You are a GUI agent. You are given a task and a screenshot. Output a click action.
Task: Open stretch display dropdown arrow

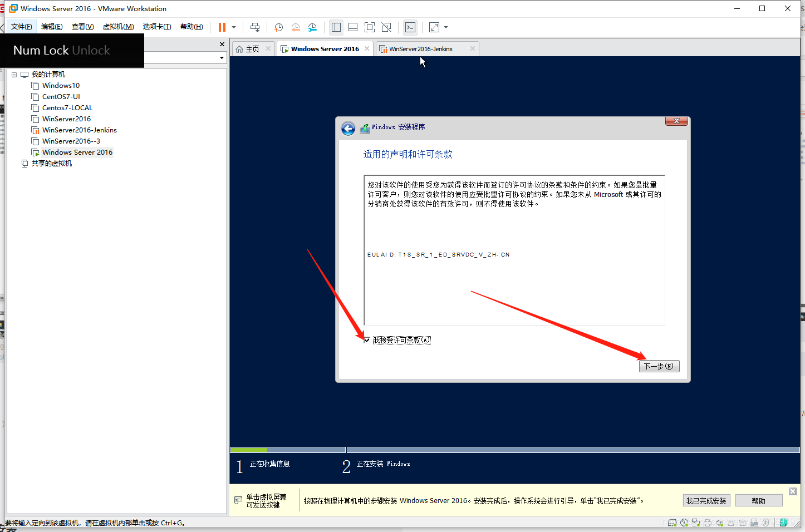coord(446,27)
